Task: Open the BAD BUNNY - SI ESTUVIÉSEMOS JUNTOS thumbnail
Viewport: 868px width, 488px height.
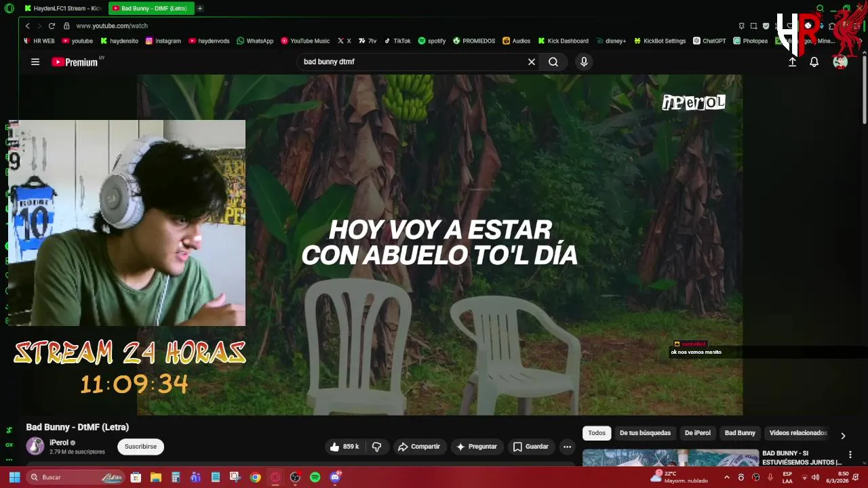Action: [671, 458]
